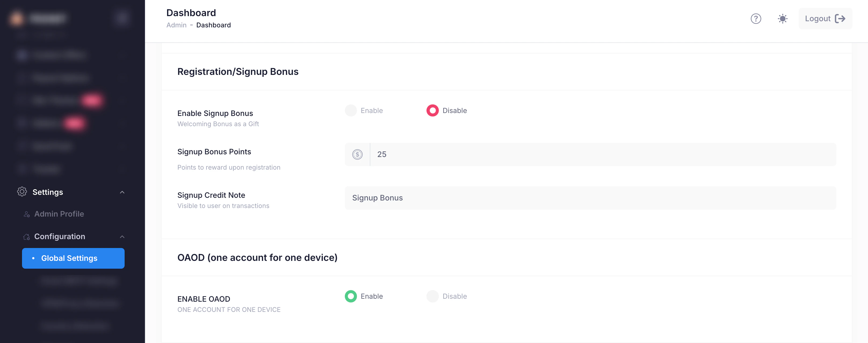This screenshot has height=343, width=868.
Task: Select Disable for Signup Bonus
Action: 432,110
